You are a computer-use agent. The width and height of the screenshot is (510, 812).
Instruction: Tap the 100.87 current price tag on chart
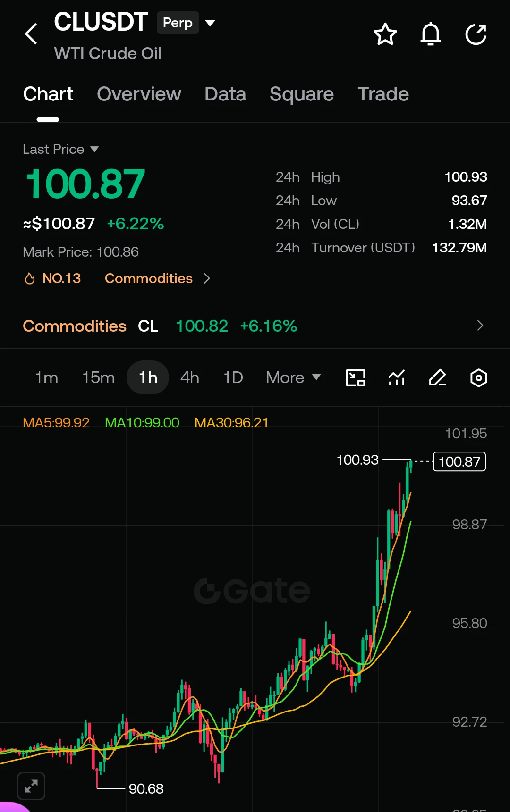(x=459, y=461)
